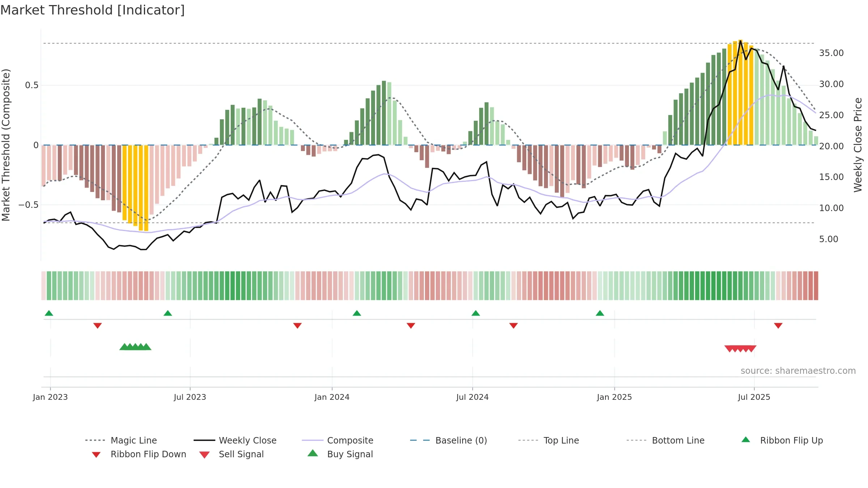Screen dimensions: 868x488
Task: Click the green flip-up triangle after January 2024
Action: (x=357, y=313)
